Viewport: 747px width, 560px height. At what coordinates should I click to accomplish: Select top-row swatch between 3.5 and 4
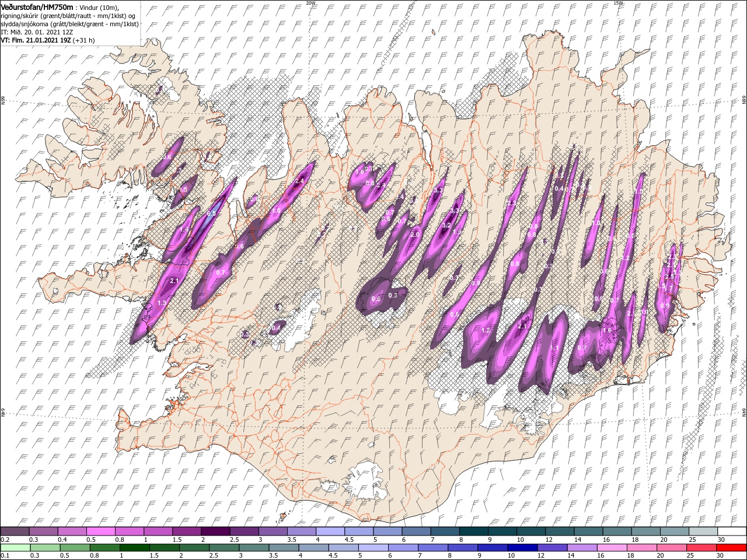point(301,531)
